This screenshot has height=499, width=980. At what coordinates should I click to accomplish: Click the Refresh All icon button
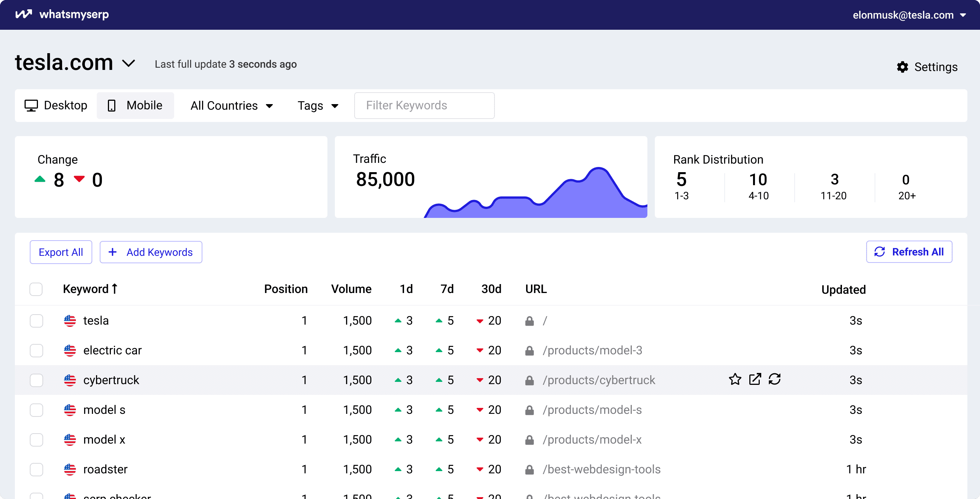tap(880, 252)
